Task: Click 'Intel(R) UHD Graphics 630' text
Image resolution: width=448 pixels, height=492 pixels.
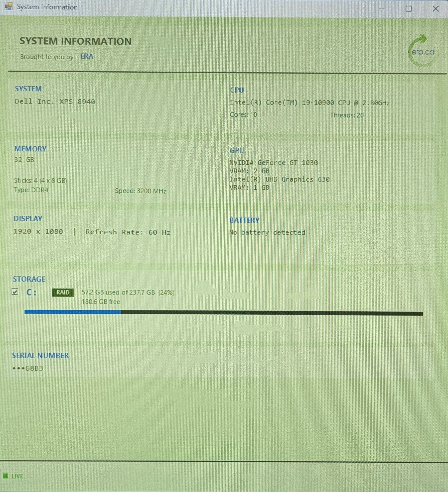Action: [279, 179]
